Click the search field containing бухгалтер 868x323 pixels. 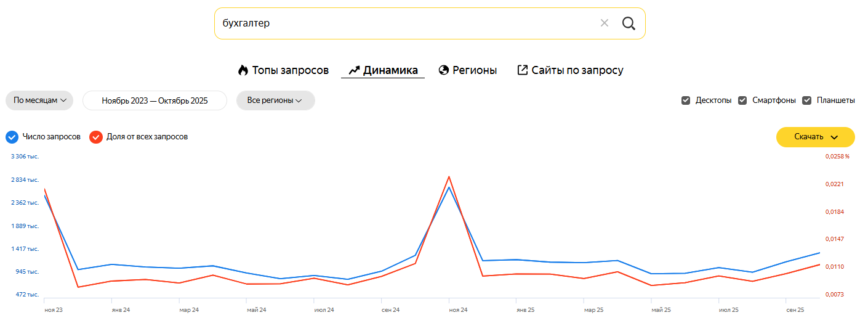point(400,23)
